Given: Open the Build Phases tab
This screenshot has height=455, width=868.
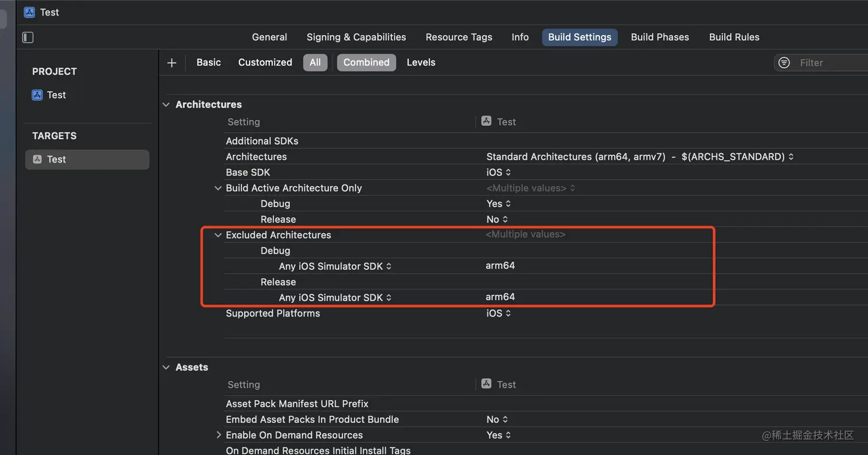Looking at the screenshot, I should tap(660, 37).
